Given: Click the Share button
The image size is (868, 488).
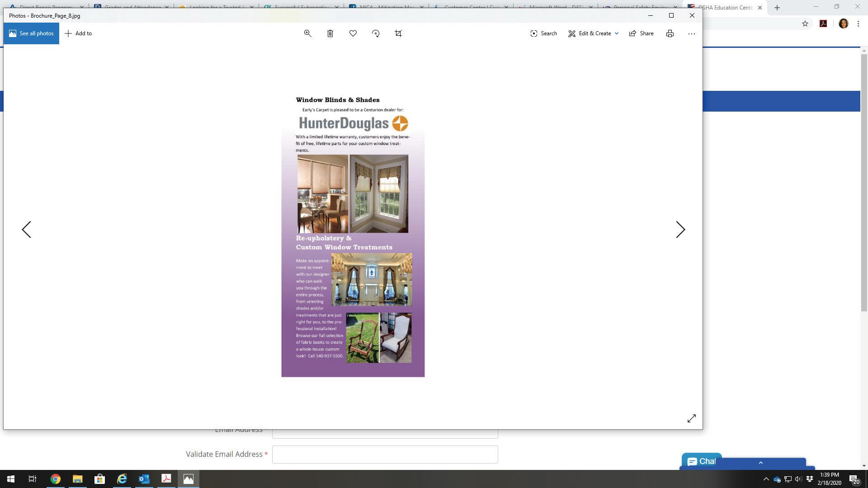Looking at the screenshot, I should 641,33.
